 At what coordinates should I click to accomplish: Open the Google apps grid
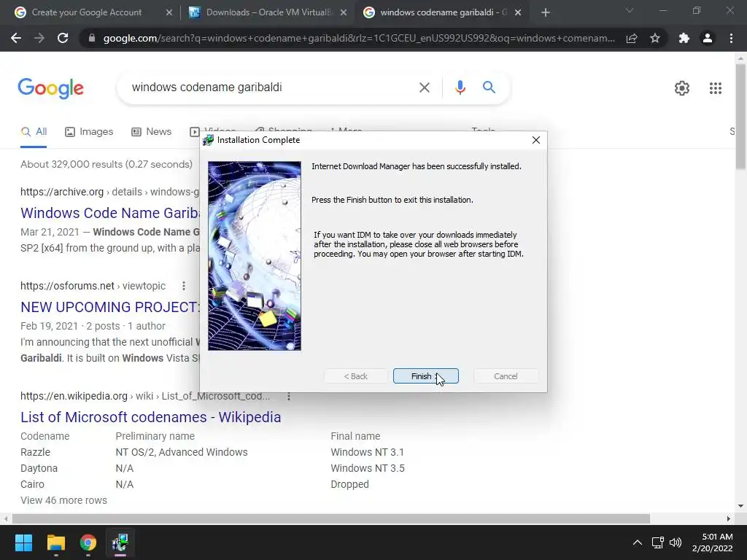(715, 88)
